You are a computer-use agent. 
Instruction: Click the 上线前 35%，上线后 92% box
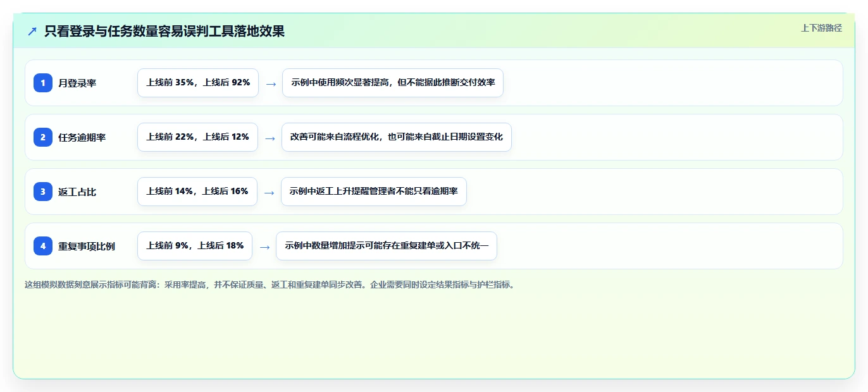coord(198,83)
